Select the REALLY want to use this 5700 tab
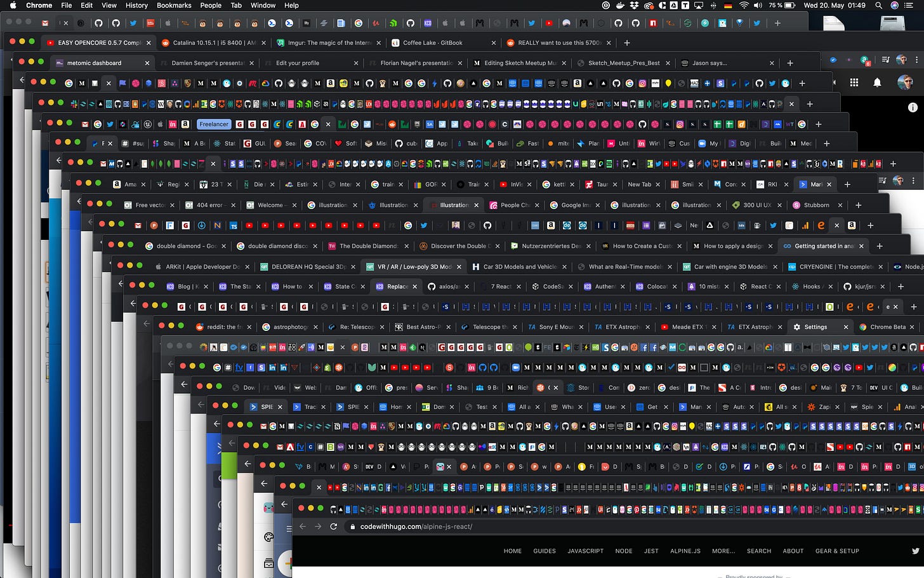This screenshot has height=578, width=924. tap(558, 43)
